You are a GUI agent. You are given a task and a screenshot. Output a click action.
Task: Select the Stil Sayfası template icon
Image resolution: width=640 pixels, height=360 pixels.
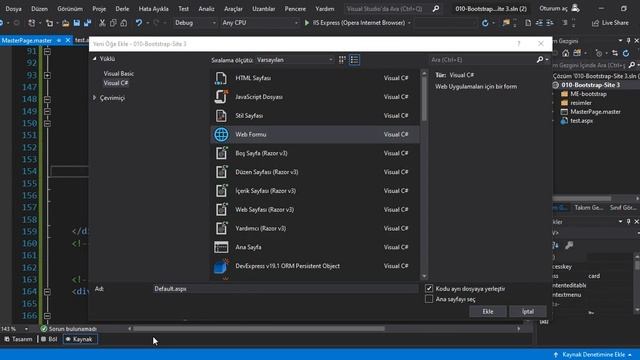[221, 116]
